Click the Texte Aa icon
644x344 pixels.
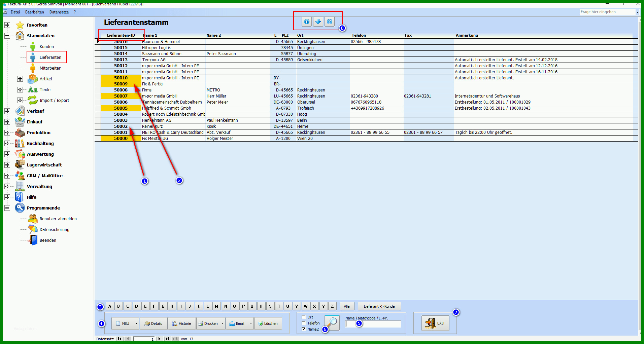(33, 89)
